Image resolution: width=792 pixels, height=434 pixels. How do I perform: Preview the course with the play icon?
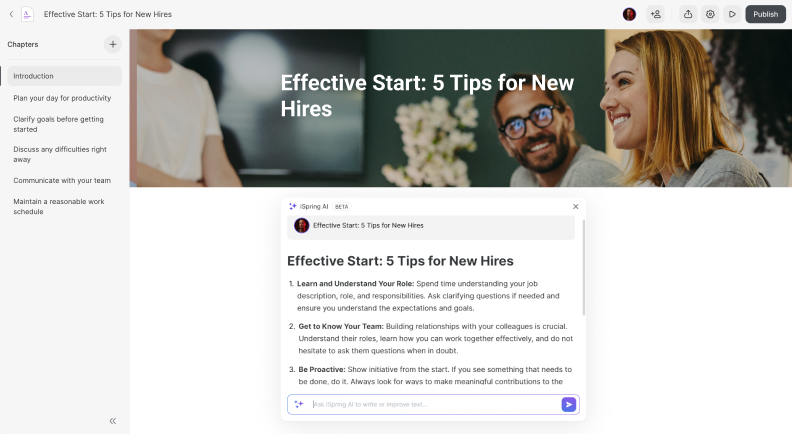coord(732,14)
